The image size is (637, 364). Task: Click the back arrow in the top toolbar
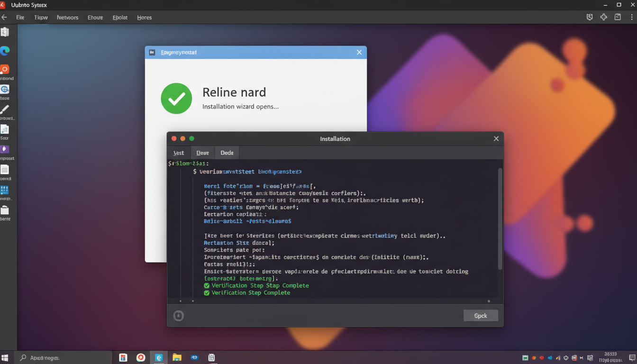coord(4,17)
